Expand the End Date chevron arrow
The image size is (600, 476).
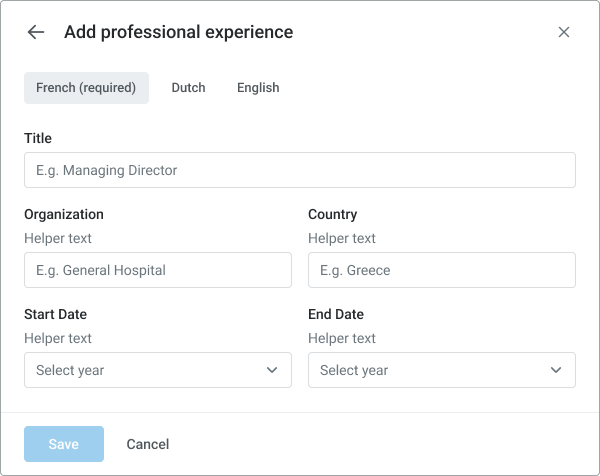point(556,370)
